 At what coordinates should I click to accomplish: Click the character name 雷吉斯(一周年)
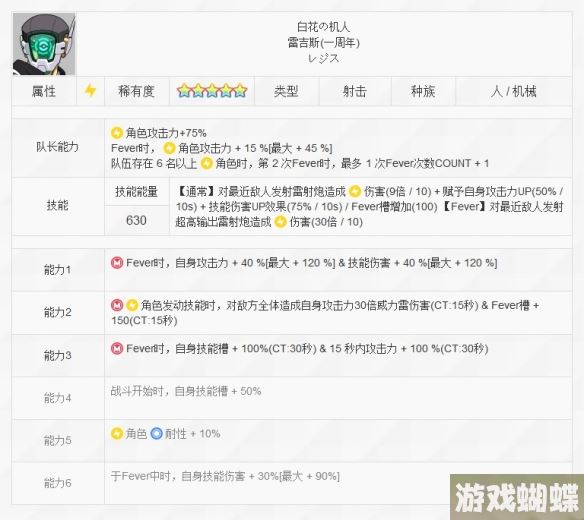click(x=324, y=42)
